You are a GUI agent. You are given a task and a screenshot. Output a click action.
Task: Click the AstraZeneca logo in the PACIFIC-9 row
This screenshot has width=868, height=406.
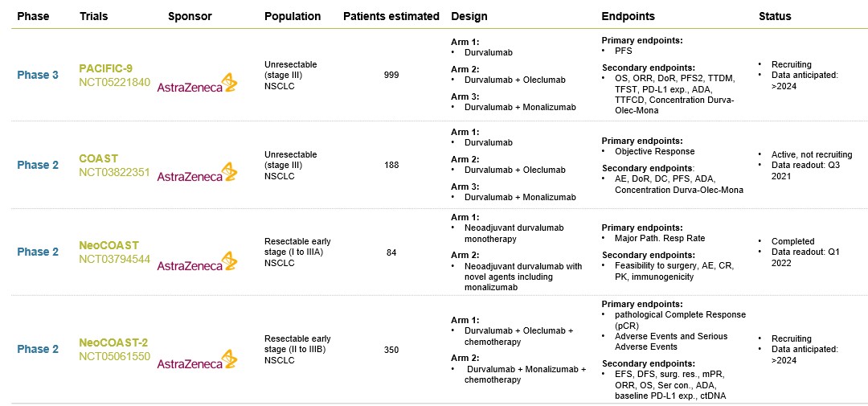(197, 84)
